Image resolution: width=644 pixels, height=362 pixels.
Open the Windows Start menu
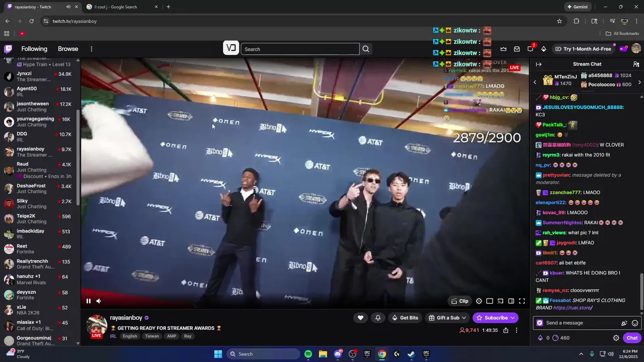click(x=218, y=354)
